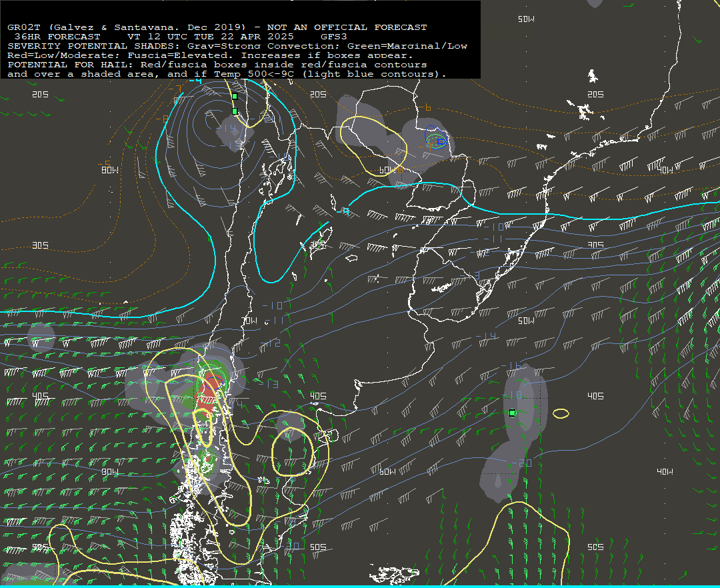720x588 pixels.
Task: Click the "GFS3" model label
Action: pos(334,36)
